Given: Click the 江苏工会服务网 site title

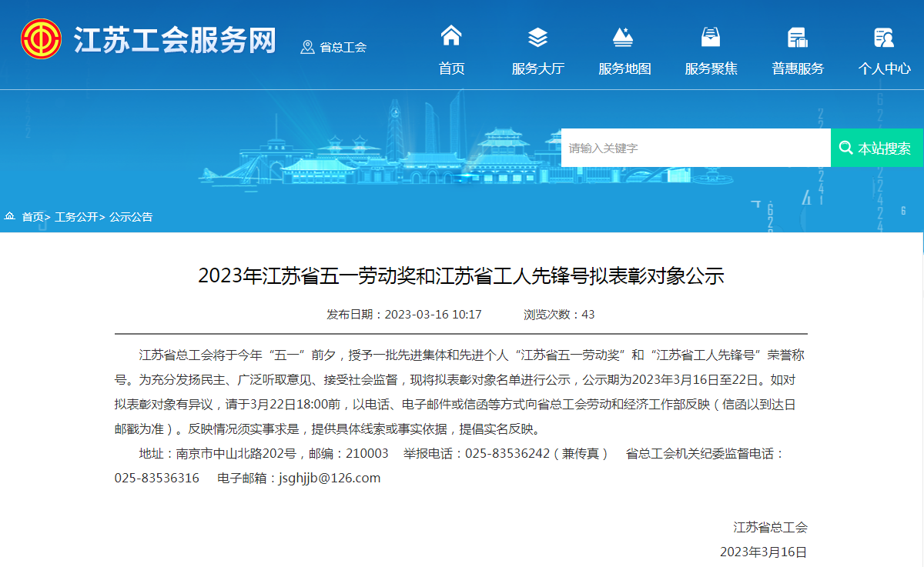Looking at the screenshot, I should [175, 40].
